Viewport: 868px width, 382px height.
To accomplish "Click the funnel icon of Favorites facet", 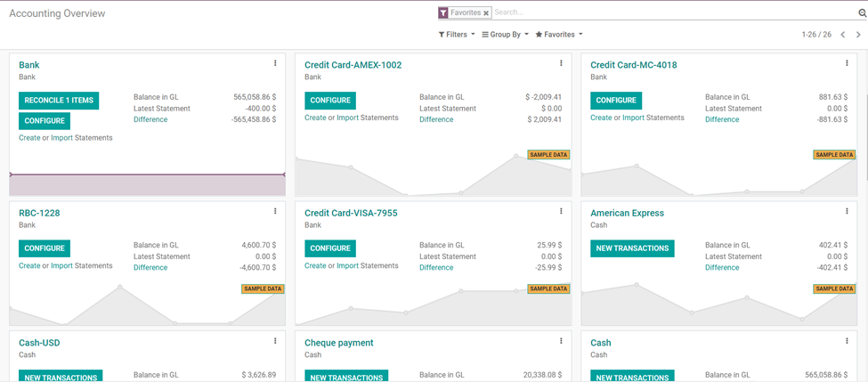I will click(x=442, y=12).
